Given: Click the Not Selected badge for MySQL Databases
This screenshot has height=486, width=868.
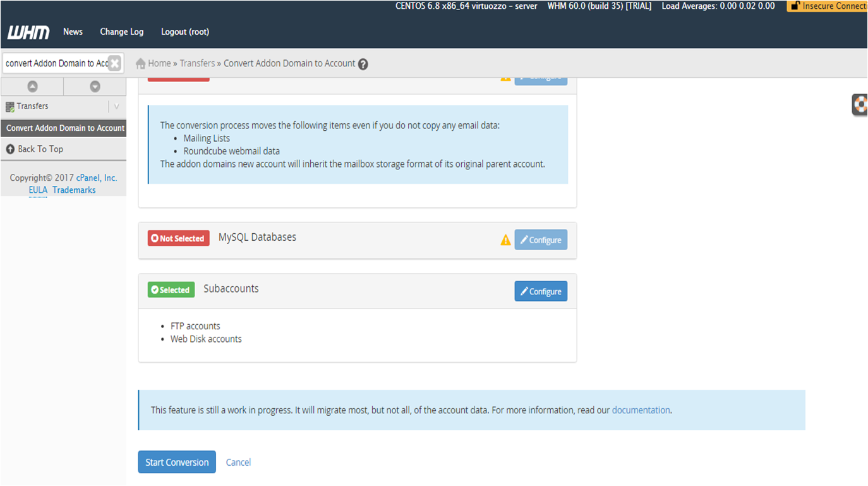Looking at the screenshot, I should [x=179, y=238].
